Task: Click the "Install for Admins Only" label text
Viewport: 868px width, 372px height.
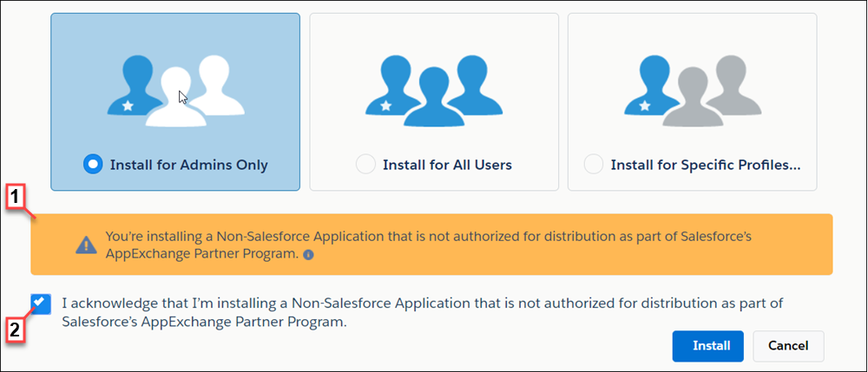Action: click(188, 164)
